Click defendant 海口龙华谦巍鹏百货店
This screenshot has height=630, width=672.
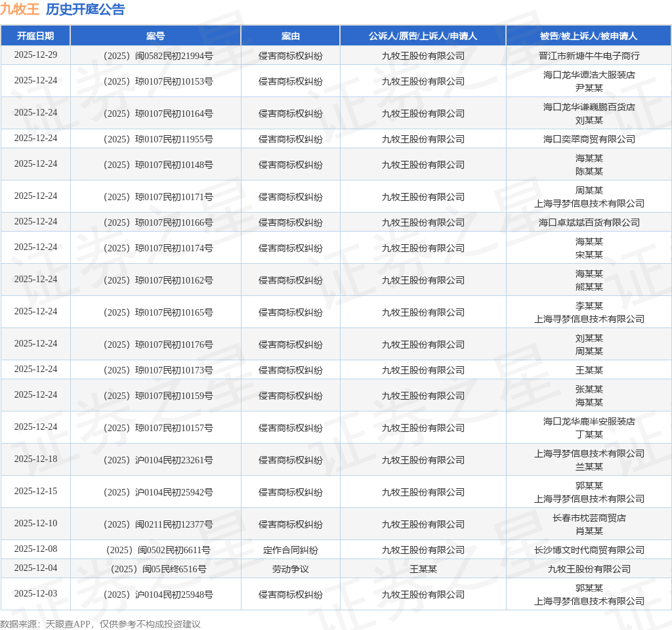click(589, 107)
